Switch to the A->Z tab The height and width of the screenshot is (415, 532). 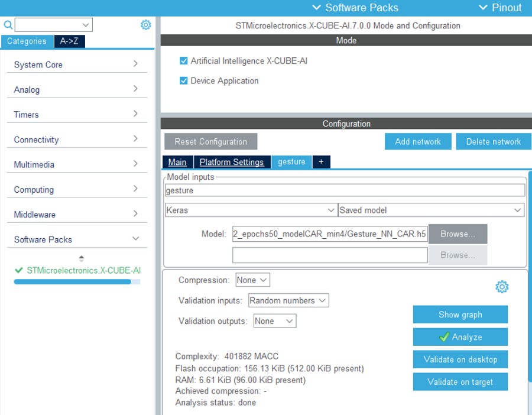[69, 41]
